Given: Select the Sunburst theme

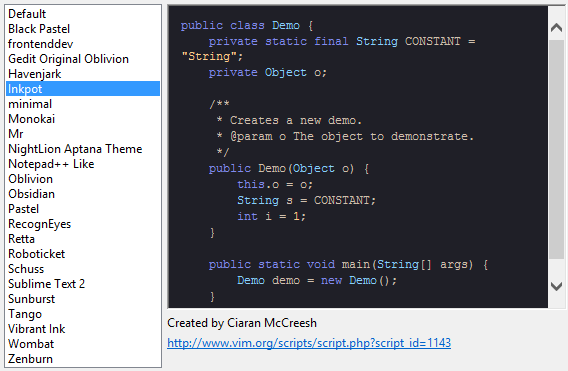Looking at the screenshot, I should tap(83, 299).
